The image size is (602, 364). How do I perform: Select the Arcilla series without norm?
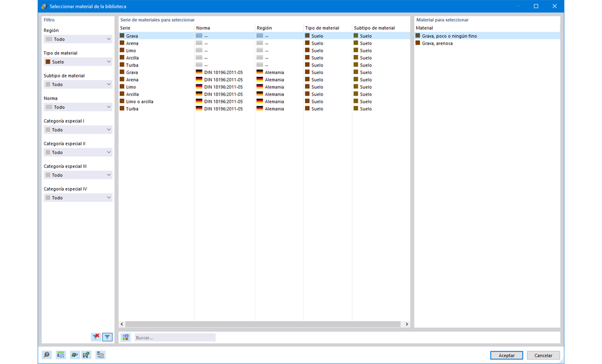(x=264, y=58)
